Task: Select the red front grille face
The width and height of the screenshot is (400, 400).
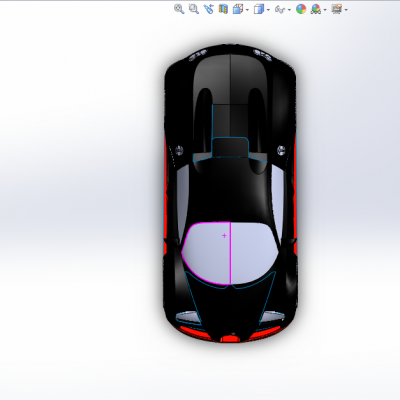Action: (230, 338)
